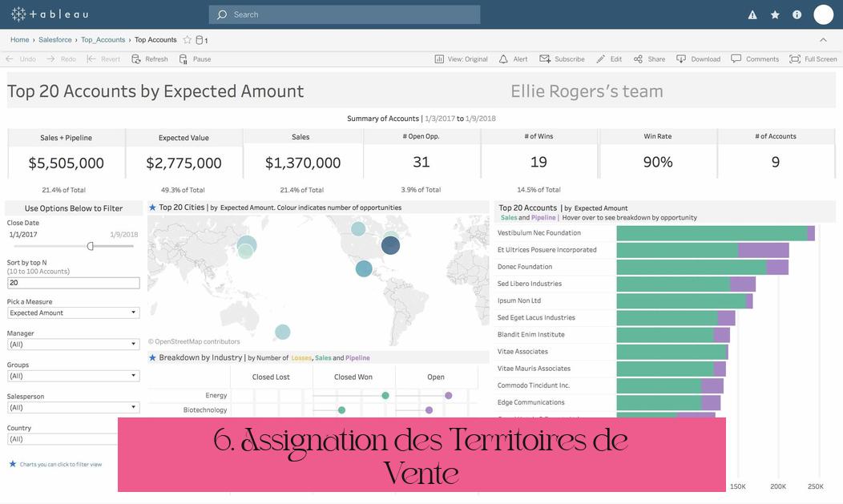Screen dimensions: 843x504
Task: Go to Home breadcrumb
Action: tap(20, 40)
